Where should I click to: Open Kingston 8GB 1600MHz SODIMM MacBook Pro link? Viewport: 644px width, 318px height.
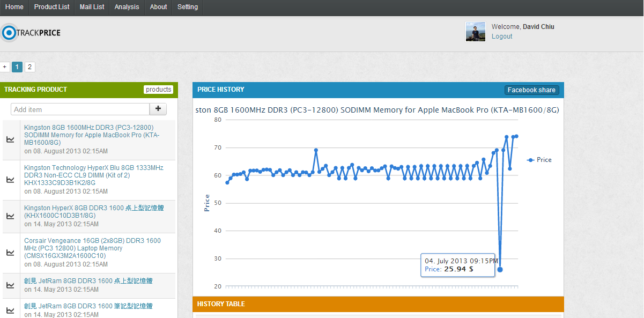(92, 135)
